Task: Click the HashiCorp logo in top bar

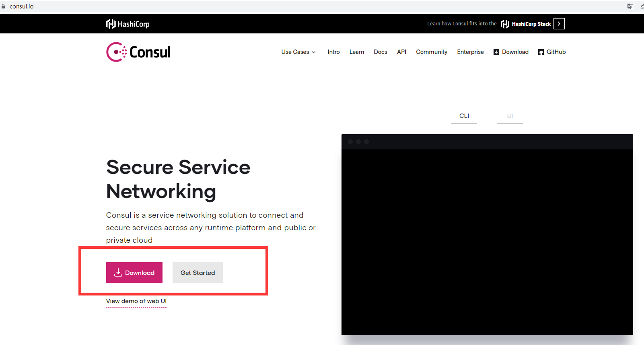Action: tap(128, 24)
